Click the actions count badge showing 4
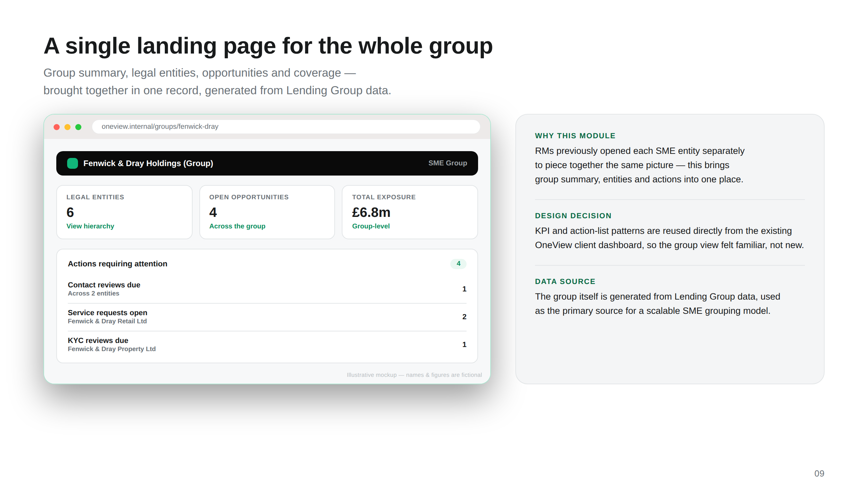 pos(458,264)
